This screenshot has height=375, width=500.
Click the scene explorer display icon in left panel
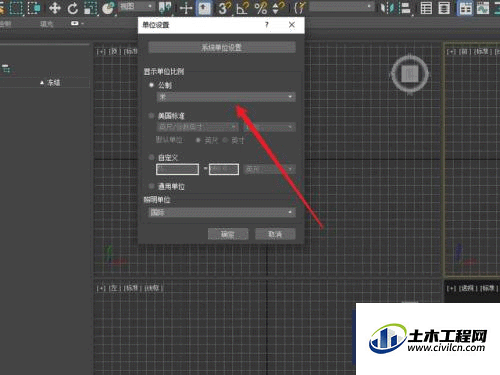(x=6, y=69)
